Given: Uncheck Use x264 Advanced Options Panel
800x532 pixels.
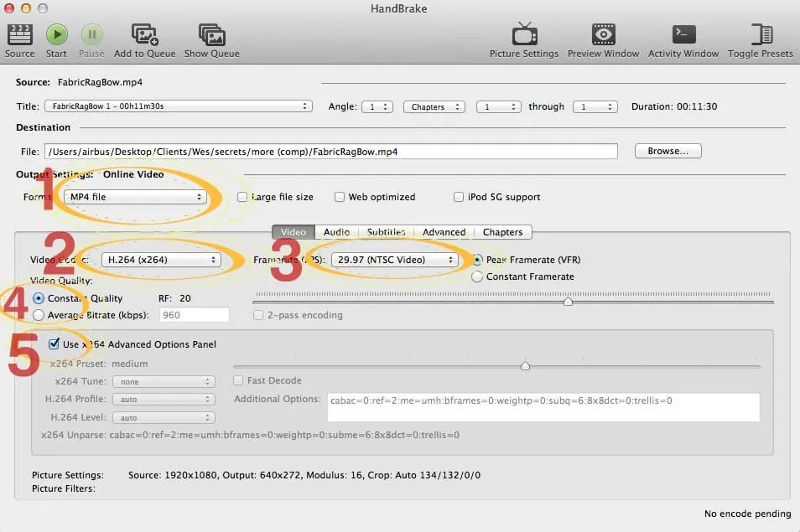Looking at the screenshot, I should pyautogui.click(x=54, y=344).
